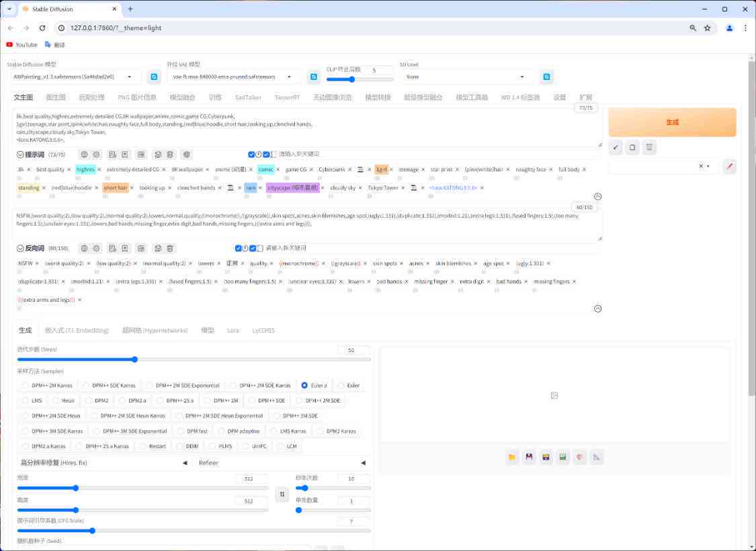Adjust the CFG Scale slider
The image size is (756, 551).
(194, 531)
